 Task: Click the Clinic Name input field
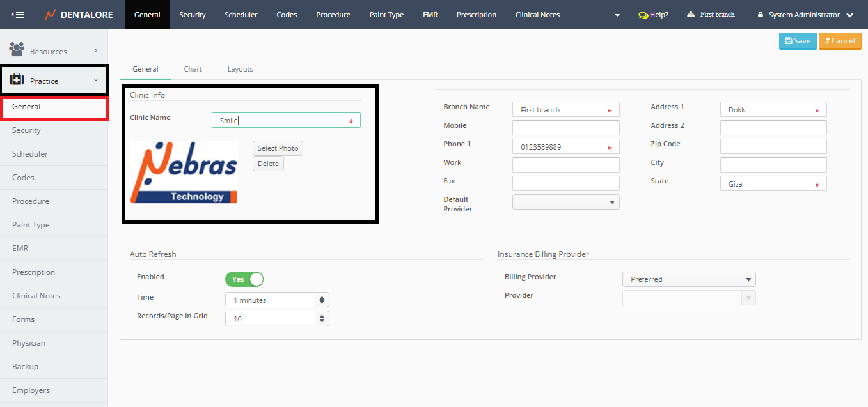tap(281, 121)
